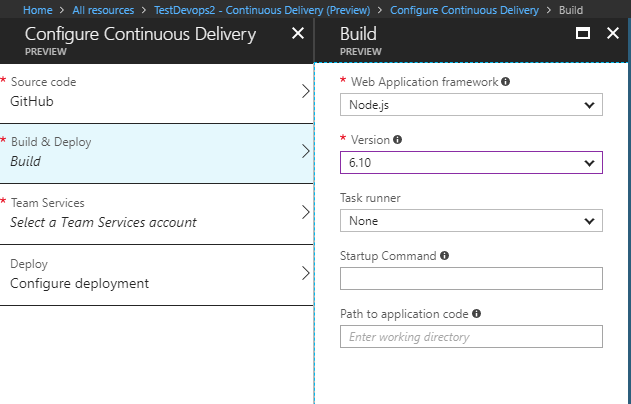Close the Build blade
Viewport: 631px width, 404px height.
click(612, 33)
